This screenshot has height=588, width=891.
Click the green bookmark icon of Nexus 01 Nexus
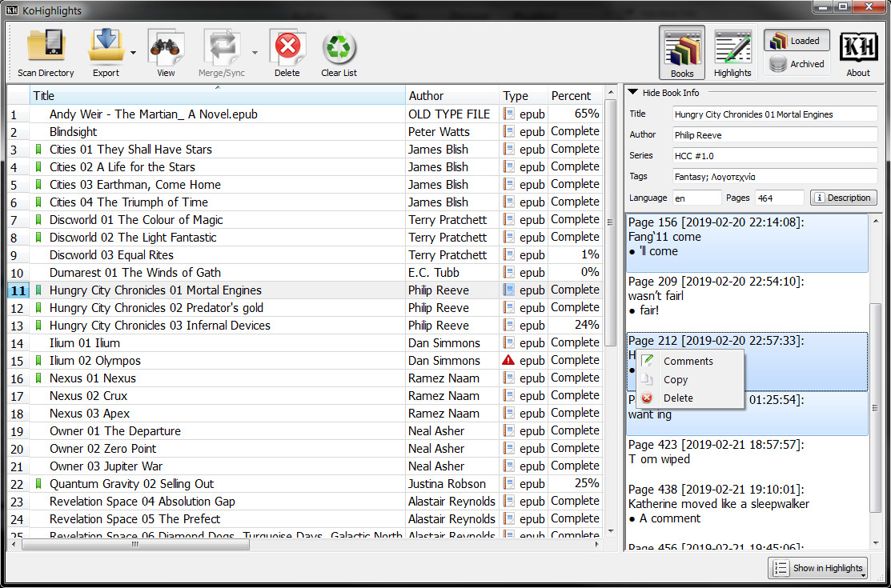point(38,378)
